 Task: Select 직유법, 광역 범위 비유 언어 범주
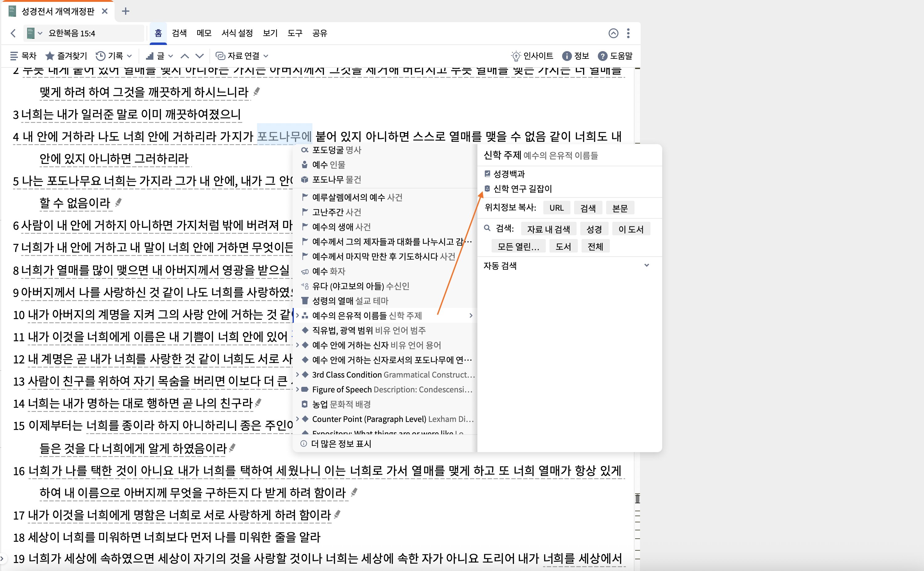(x=385, y=330)
